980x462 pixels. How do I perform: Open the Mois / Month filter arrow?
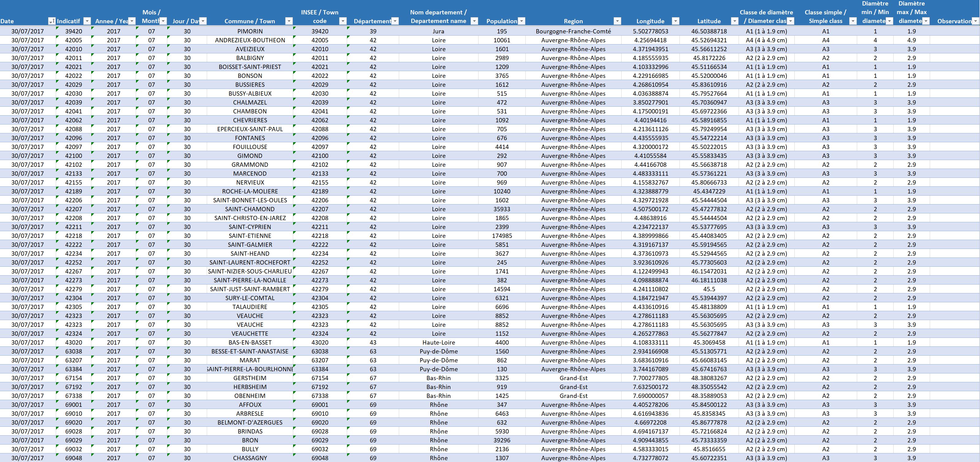coord(163,21)
